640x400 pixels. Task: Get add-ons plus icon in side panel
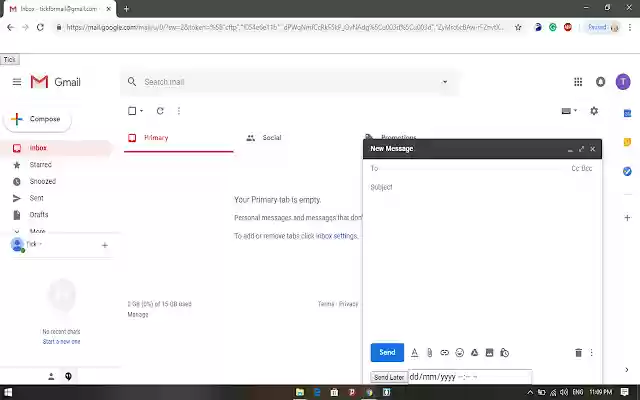[627, 218]
